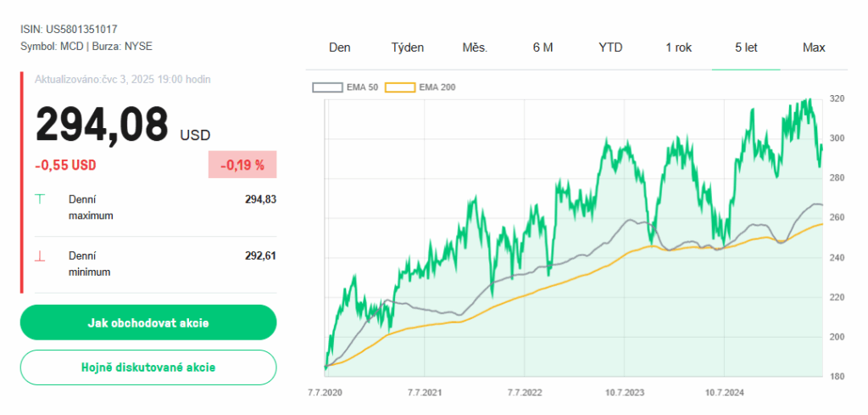Screen dimensions: 868x415
Task: Toggle the EMA 200 legend swatch
Action: click(400, 87)
